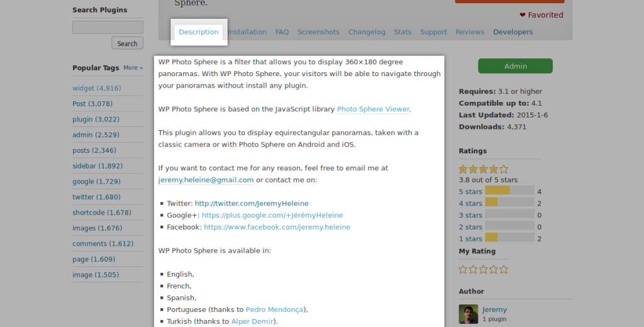Set My Rating to three stars

484,270
